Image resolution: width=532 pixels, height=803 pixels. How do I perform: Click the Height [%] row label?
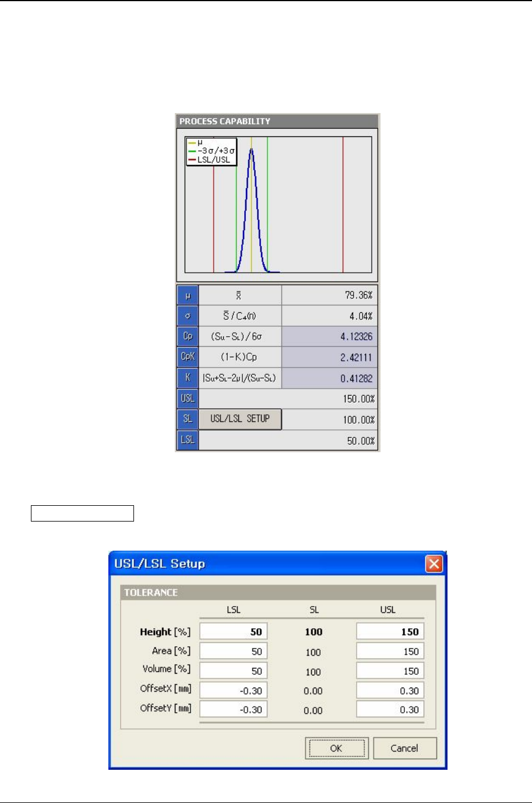pos(165,632)
